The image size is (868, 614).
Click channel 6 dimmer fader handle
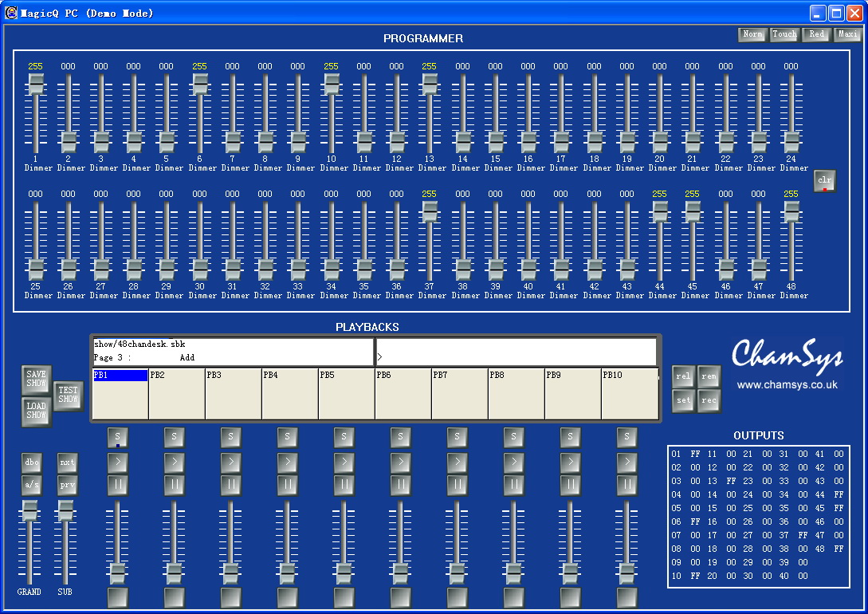(199, 85)
